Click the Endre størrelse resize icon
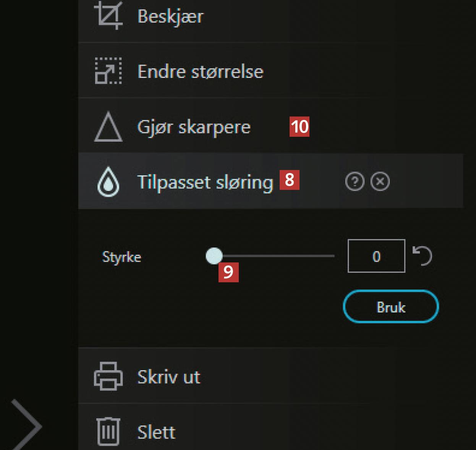The width and height of the screenshot is (476, 450). (x=108, y=71)
